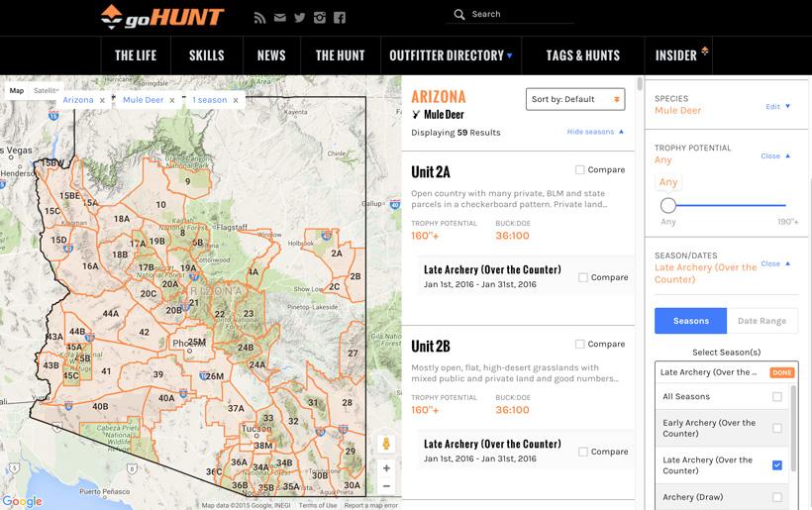This screenshot has height=510, width=812.
Task: Click the Street View pegman icon
Action: click(386, 444)
